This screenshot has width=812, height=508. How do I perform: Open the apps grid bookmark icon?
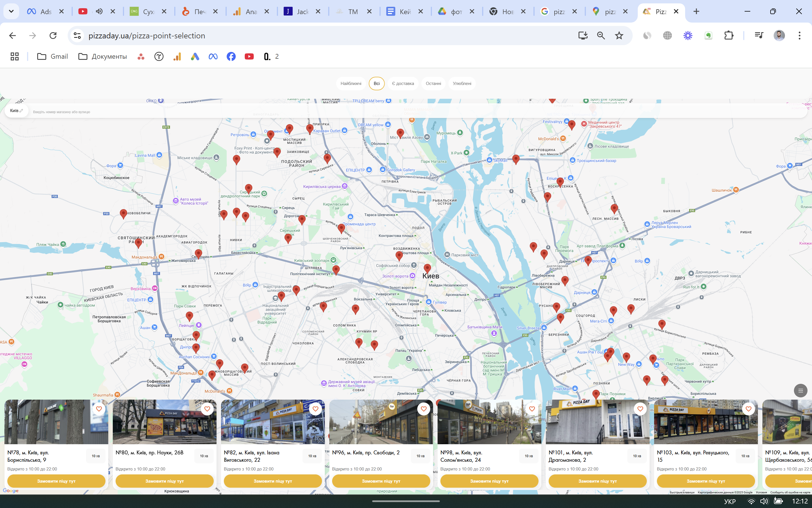tap(14, 56)
